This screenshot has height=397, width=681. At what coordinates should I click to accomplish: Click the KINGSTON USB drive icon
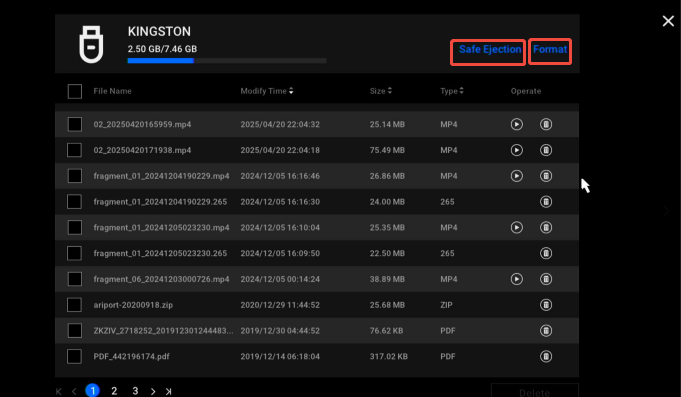pos(91,44)
